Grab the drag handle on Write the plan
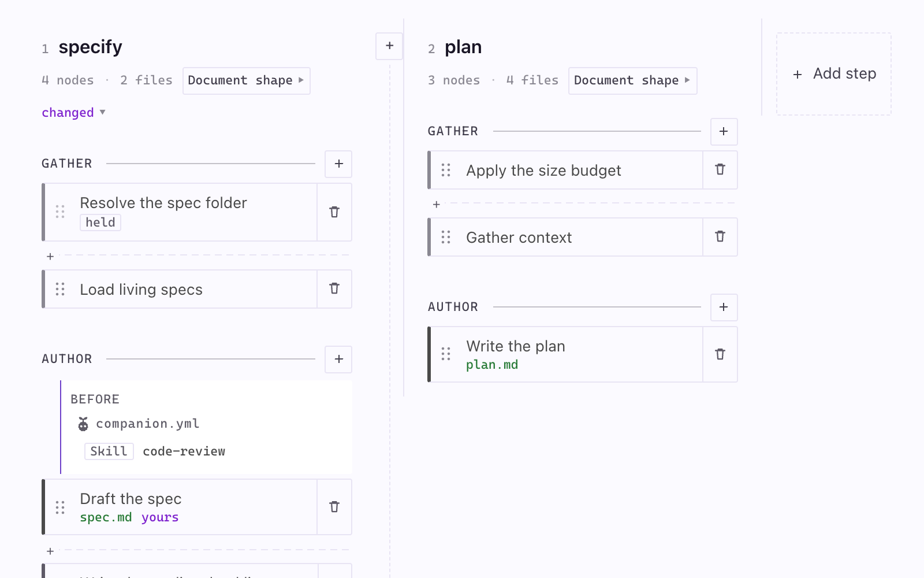The width and height of the screenshot is (924, 578). pyautogui.click(x=446, y=354)
